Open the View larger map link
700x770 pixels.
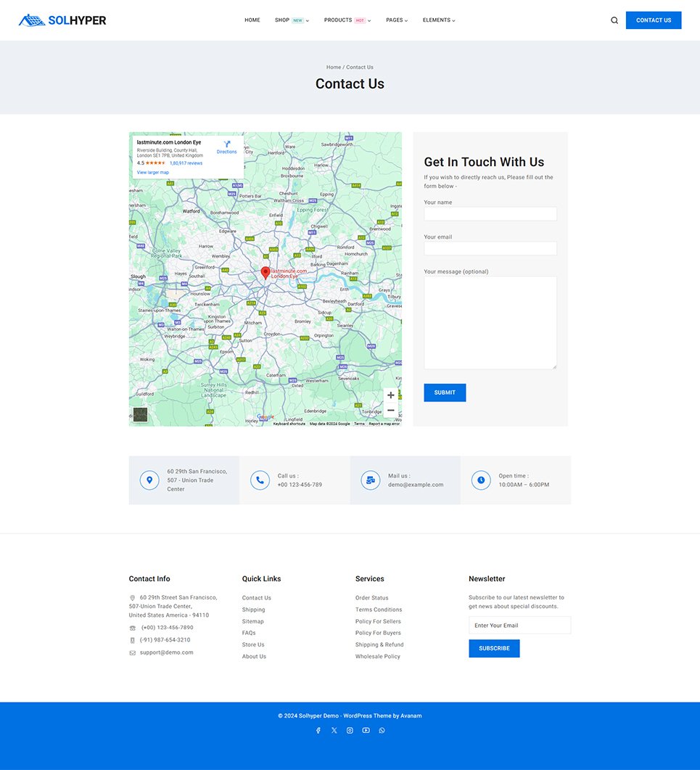[153, 173]
